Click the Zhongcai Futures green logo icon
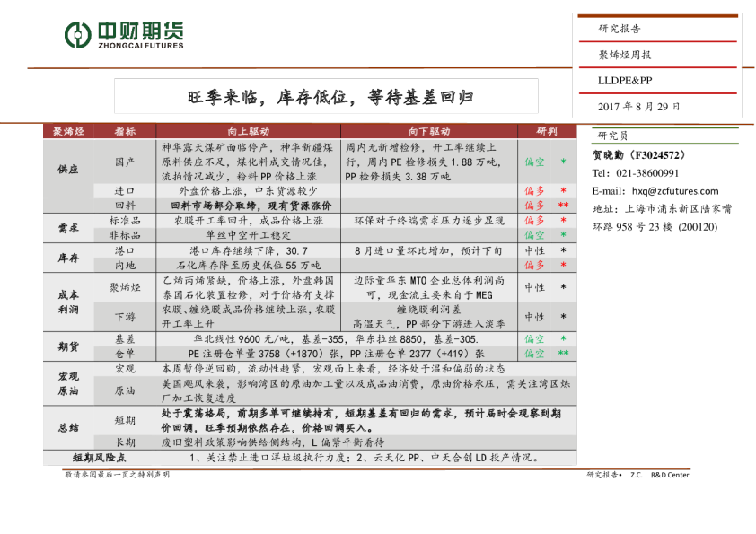756x534 pixels. point(78,35)
